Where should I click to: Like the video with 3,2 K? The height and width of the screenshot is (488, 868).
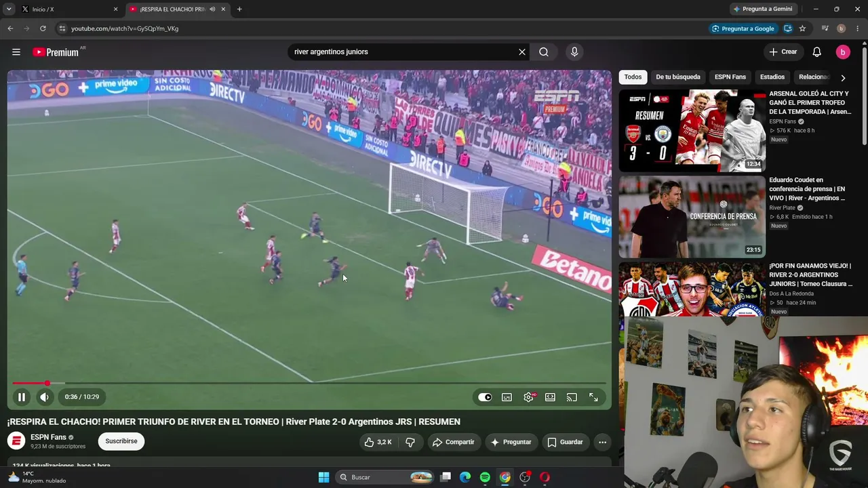(378, 442)
